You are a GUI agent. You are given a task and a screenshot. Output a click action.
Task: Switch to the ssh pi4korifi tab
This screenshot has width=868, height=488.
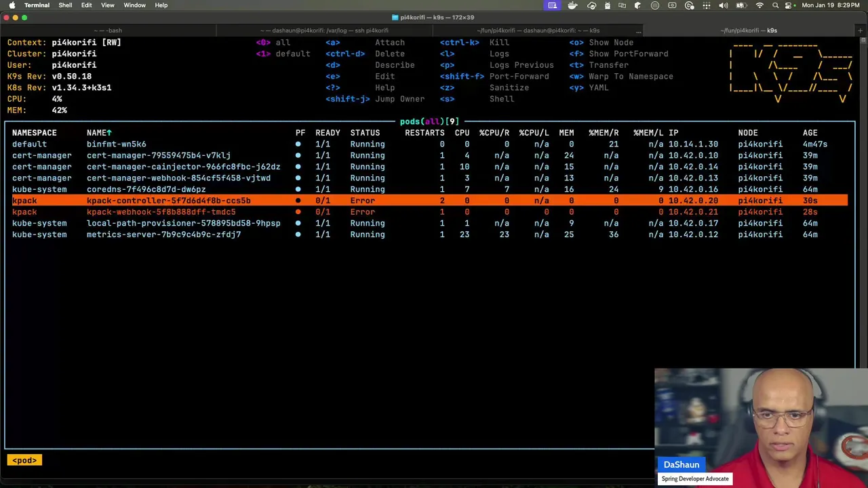(325, 30)
